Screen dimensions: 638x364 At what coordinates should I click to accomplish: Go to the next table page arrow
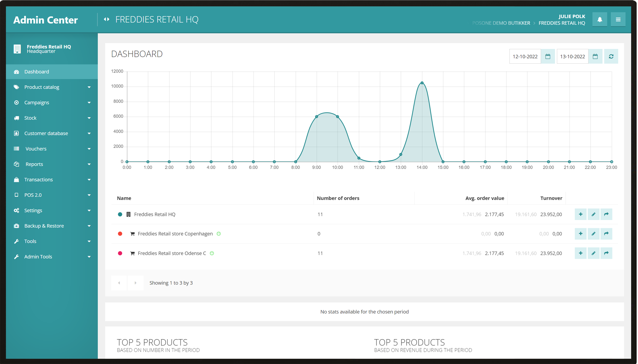tap(135, 283)
